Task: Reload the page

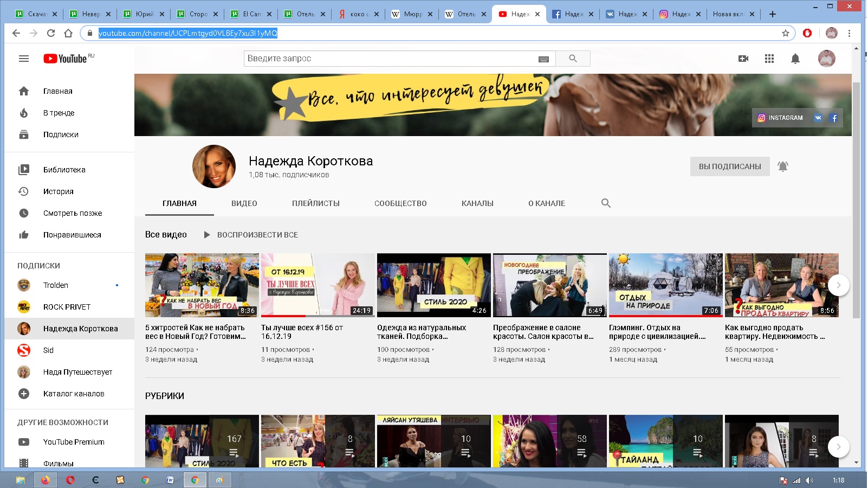Action: pyautogui.click(x=51, y=33)
